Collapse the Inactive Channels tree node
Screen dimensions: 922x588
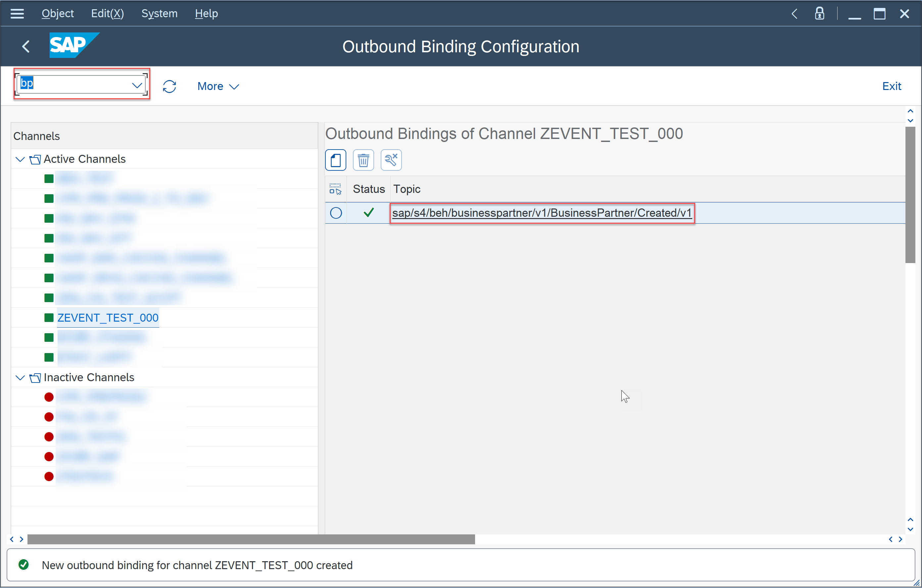(20, 378)
